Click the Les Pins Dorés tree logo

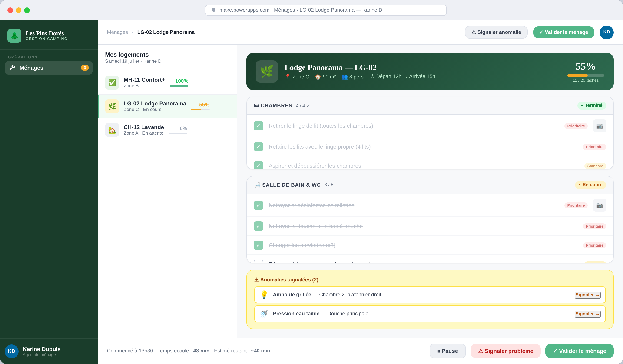[14, 36]
